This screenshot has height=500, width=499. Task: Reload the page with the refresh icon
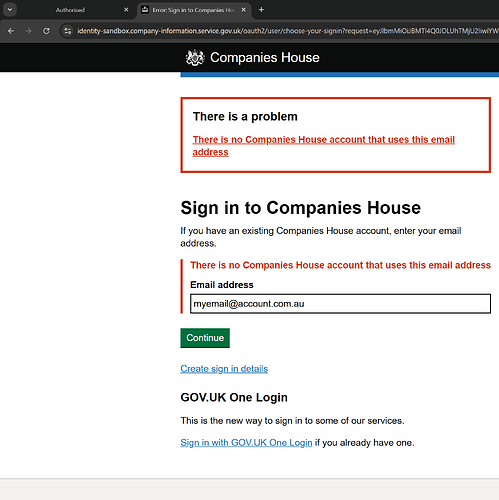pos(46,31)
